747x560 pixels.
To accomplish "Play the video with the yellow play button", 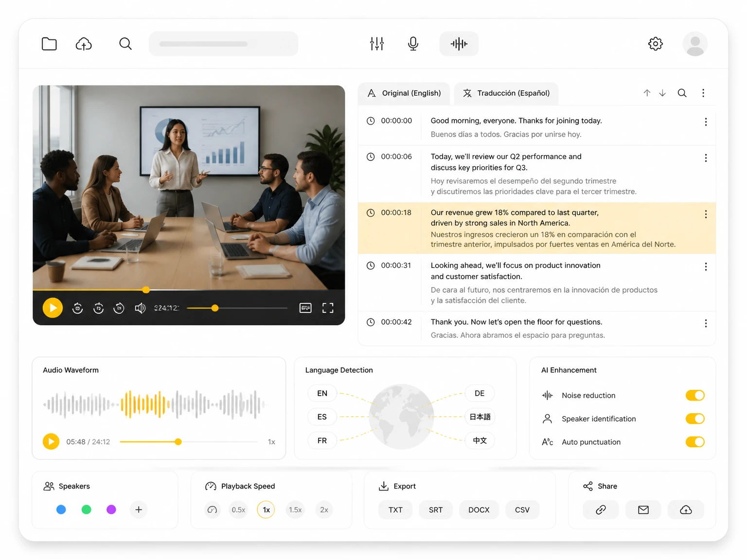I will [53, 308].
